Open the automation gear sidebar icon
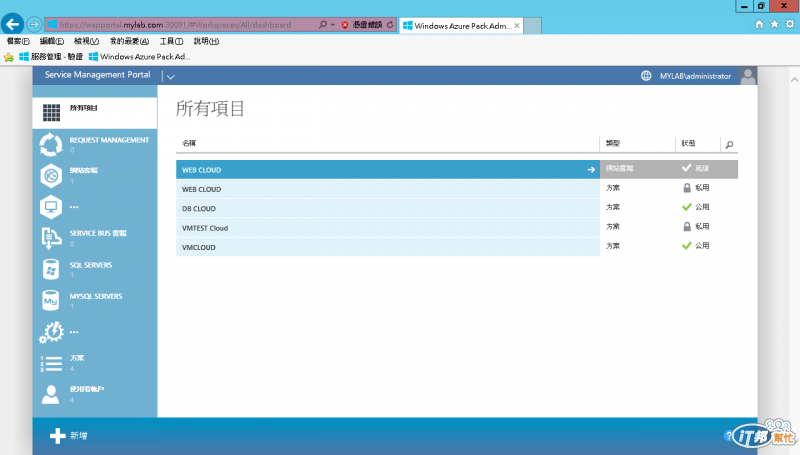 click(x=51, y=332)
